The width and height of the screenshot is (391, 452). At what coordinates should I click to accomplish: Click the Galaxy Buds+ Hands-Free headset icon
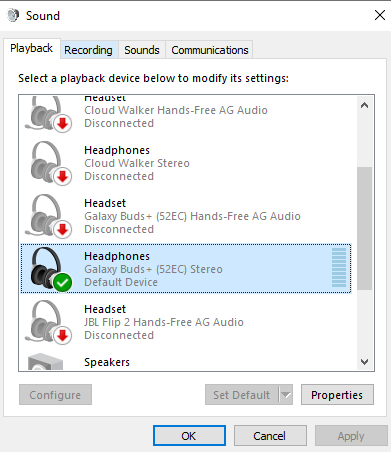pyautogui.click(x=48, y=216)
